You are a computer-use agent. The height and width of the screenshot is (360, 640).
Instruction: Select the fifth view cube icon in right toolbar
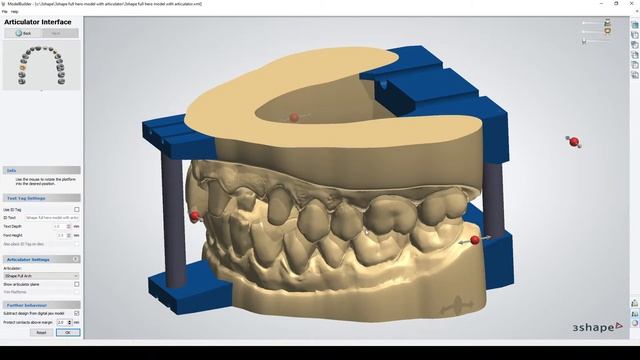click(x=635, y=64)
